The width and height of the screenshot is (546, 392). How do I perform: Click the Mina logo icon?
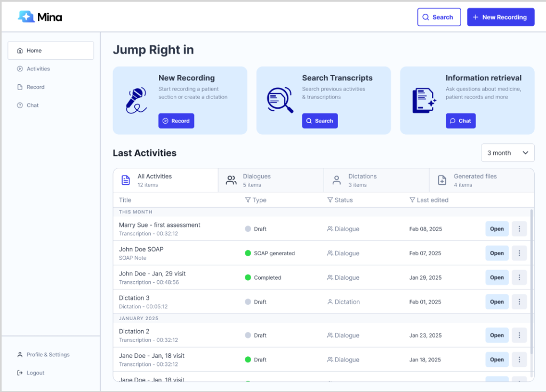[26, 17]
